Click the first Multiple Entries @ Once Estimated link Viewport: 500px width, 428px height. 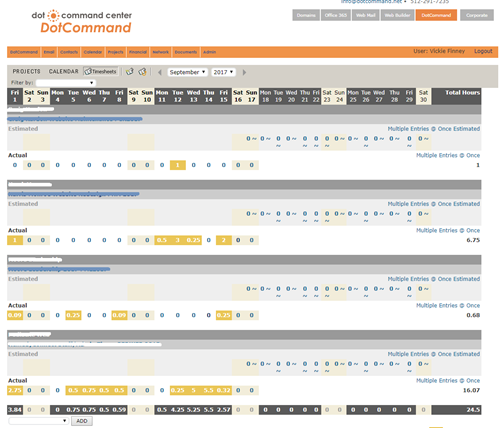(x=434, y=129)
